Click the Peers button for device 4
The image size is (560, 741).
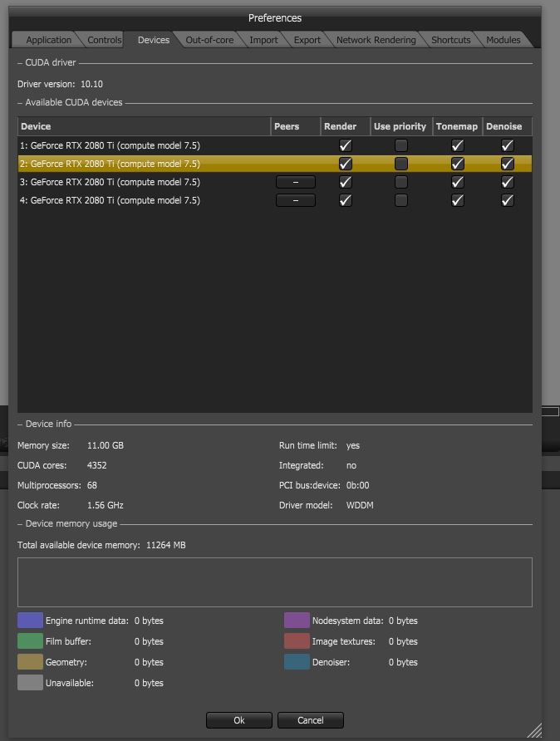295,200
